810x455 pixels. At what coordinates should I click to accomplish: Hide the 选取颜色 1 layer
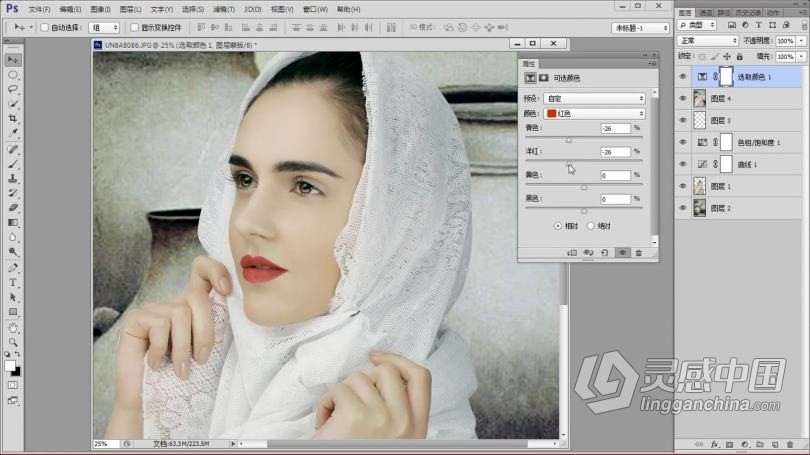683,76
